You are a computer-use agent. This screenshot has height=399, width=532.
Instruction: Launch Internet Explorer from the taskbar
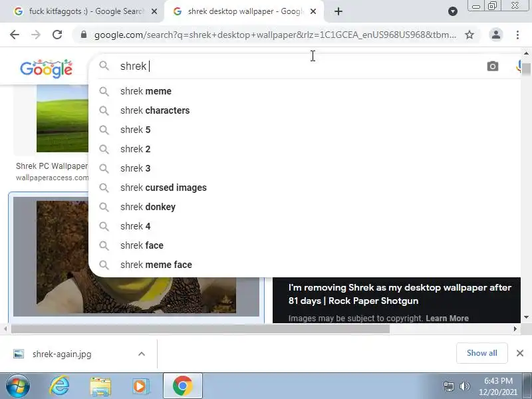59,386
